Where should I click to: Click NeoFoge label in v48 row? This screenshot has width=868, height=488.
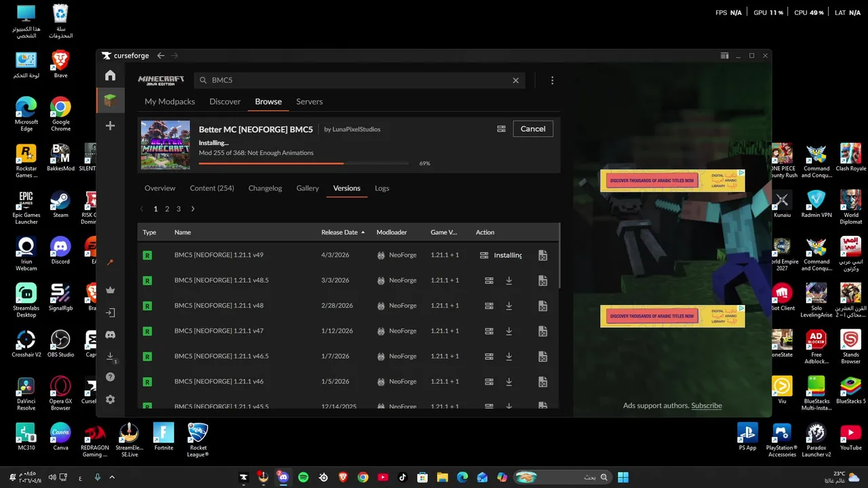402,306
